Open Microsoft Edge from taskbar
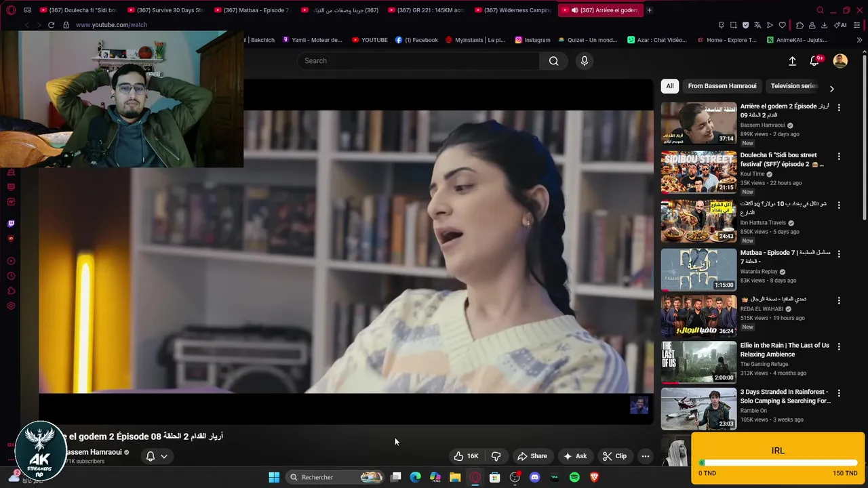 point(416,477)
